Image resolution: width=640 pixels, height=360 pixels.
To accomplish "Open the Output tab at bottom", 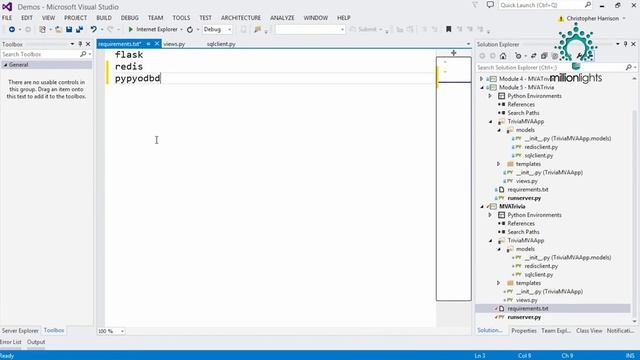I will pyautogui.click(x=36, y=342).
